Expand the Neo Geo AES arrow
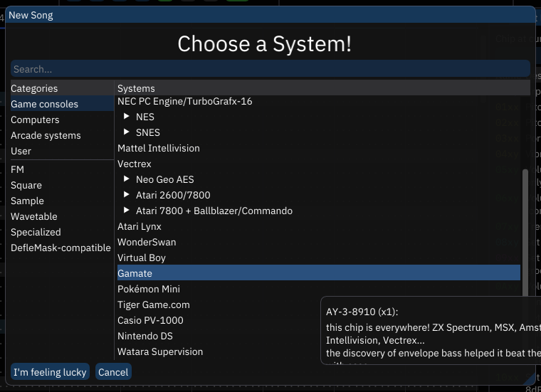Screen dimensions: 541x392 [x=127, y=179]
